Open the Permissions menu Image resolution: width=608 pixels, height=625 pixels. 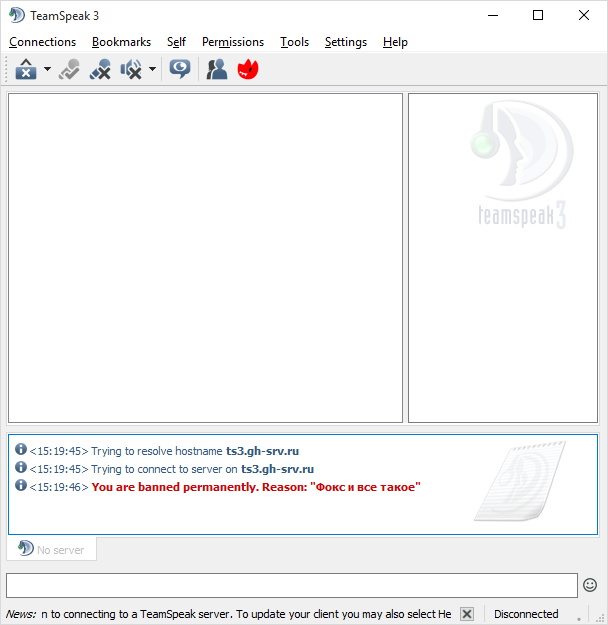coord(232,42)
